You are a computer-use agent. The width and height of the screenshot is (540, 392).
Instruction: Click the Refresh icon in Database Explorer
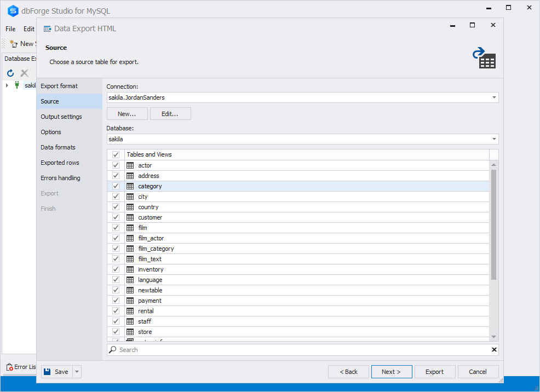click(10, 73)
